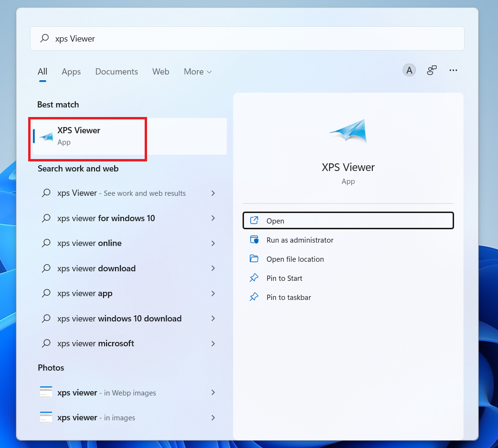Click the search text field containing xps Viewer
Image resolution: width=498 pixels, height=448 pixels.
[247, 38]
